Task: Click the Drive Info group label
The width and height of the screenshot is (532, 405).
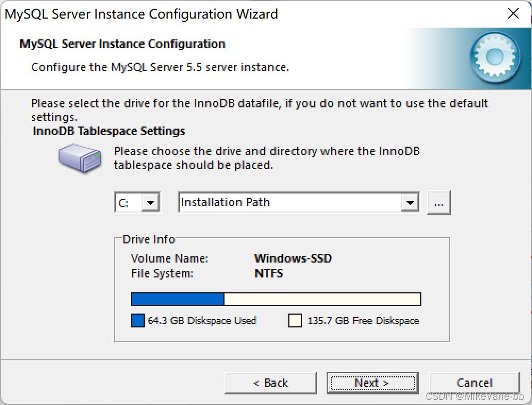Action: [149, 240]
